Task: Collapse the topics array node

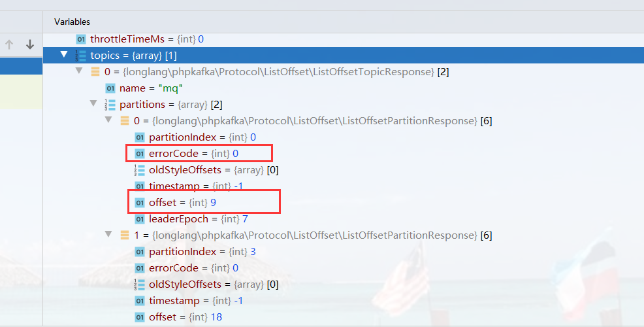Action: pyautogui.click(x=63, y=54)
